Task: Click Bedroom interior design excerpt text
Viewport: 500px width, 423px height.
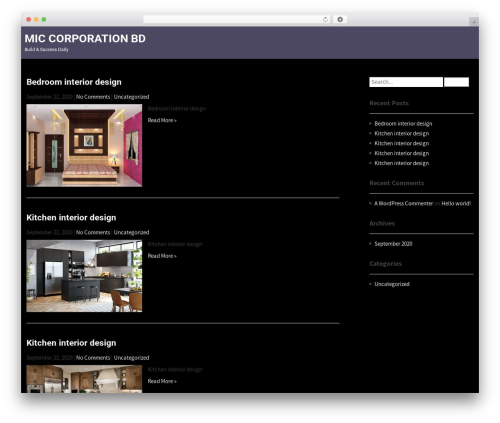Action: click(177, 109)
